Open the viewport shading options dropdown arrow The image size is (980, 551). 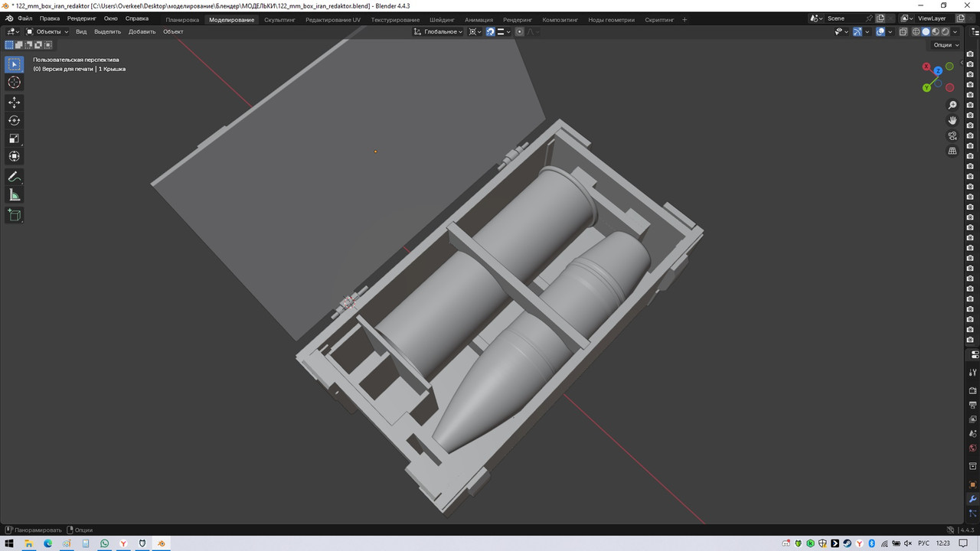pyautogui.click(x=955, y=31)
